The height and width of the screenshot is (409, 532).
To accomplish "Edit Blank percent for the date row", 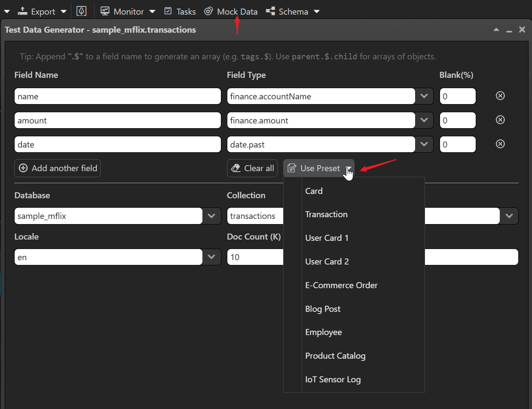I will pos(458,145).
